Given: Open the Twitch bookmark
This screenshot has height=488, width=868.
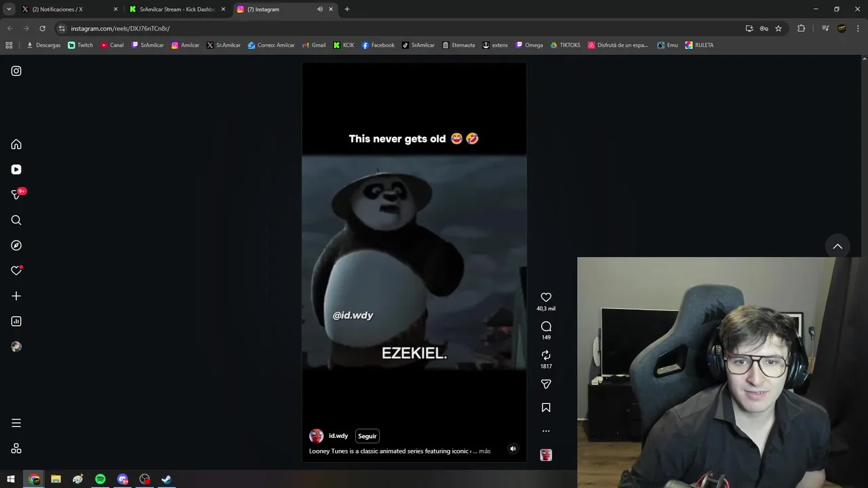Looking at the screenshot, I should 81,45.
